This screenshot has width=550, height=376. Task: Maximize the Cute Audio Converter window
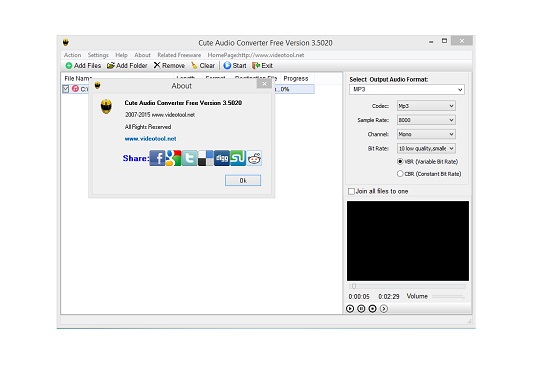coord(444,41)
